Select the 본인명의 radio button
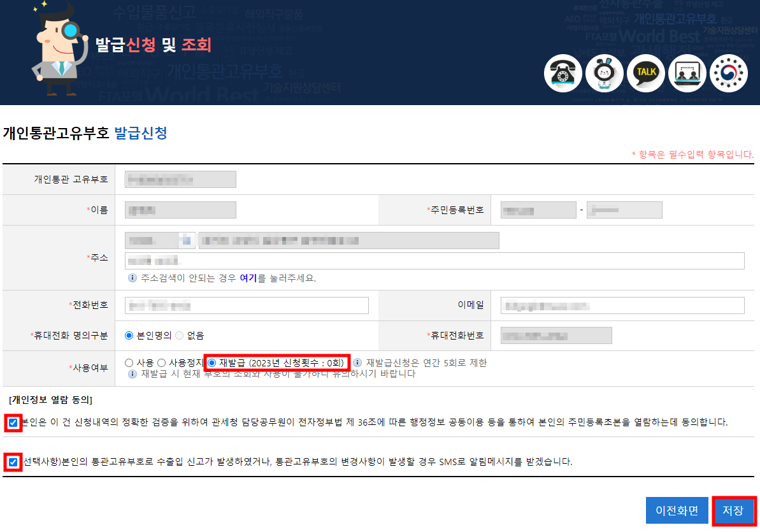760x532 pixels. click(x=129, y=336)
